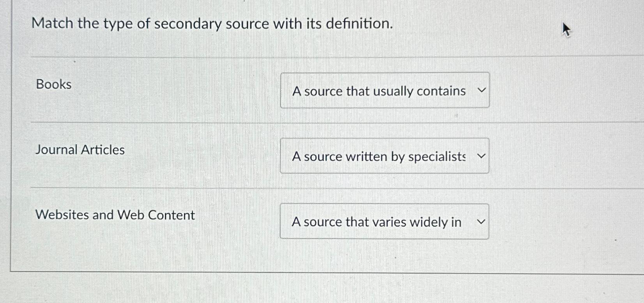The image size is (644, 303).
Task: Select 'A source that usually contains' option
Action: click(x=379, y=91)
